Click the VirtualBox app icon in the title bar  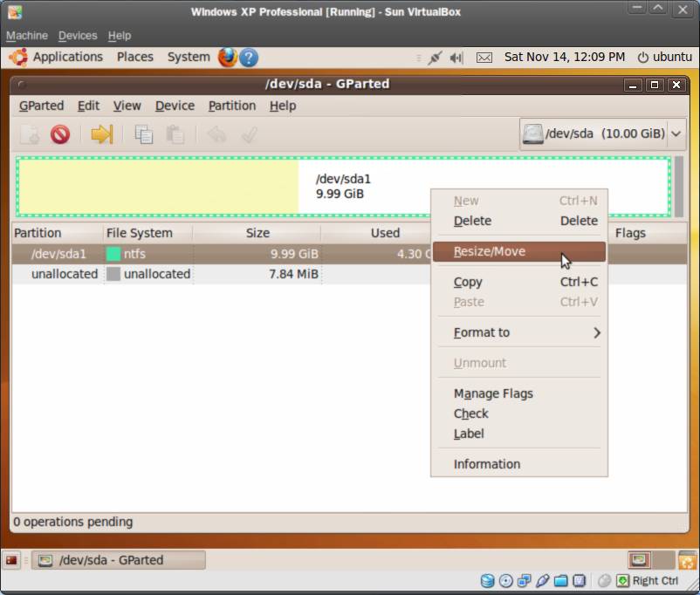(15, 12)
